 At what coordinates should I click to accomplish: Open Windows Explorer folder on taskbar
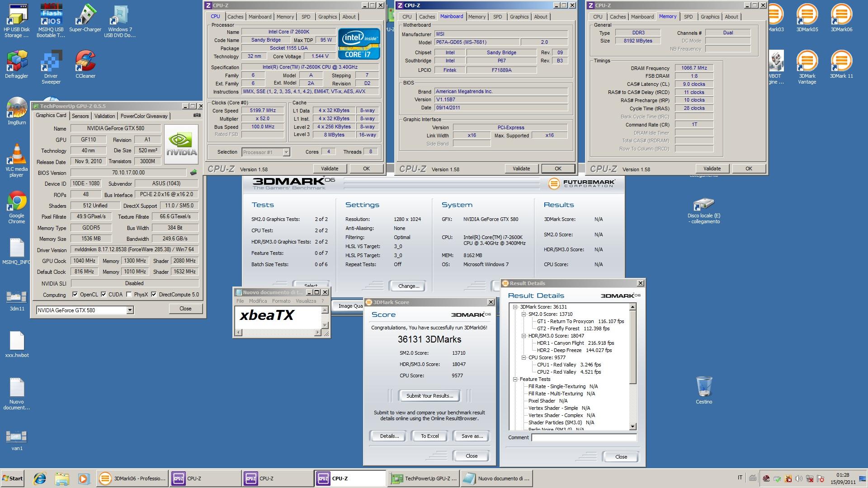62,478
